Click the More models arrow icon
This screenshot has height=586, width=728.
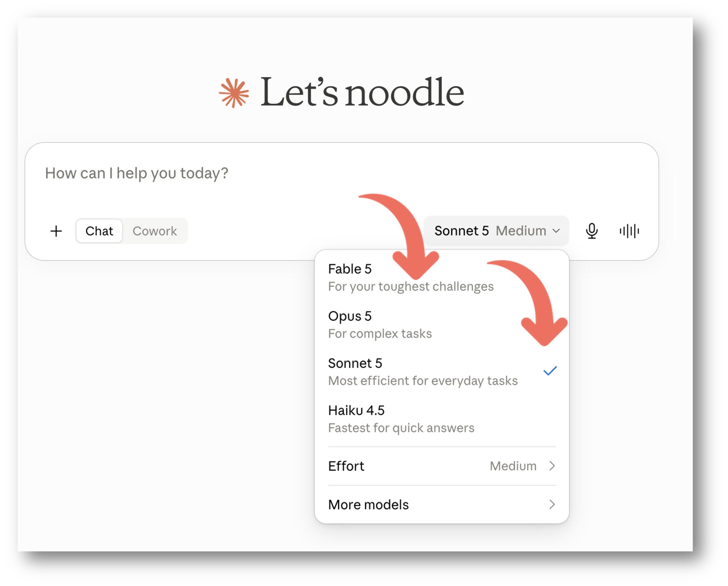[x=552, y=505]
